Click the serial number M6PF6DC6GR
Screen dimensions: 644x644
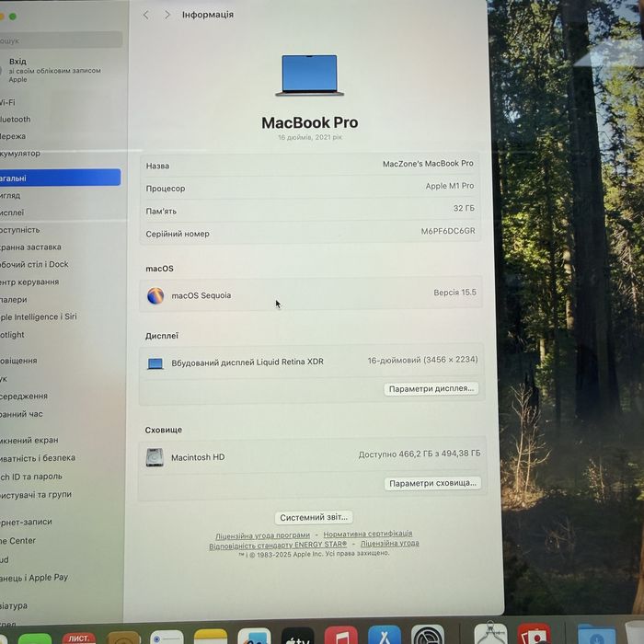pyautogui.click(x=448, y=231)
